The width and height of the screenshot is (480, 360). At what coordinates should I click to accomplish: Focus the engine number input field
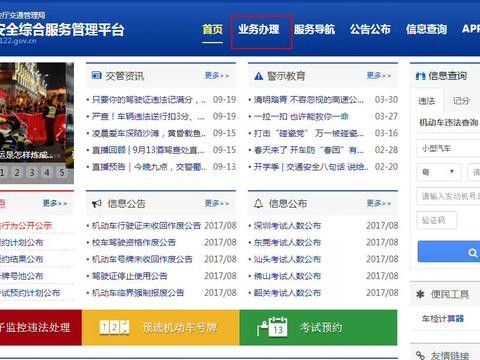pyautogui.click(x=448, y=197)
